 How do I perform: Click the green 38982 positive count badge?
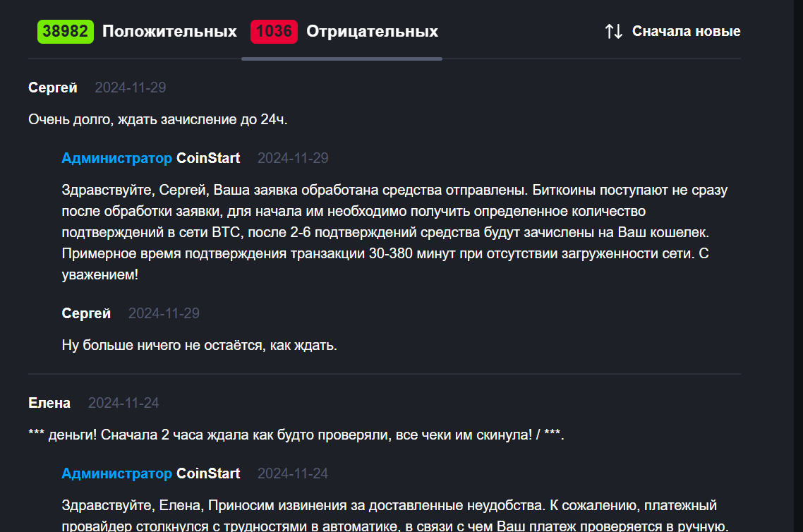pyautogui.click(x=66, y=32)
